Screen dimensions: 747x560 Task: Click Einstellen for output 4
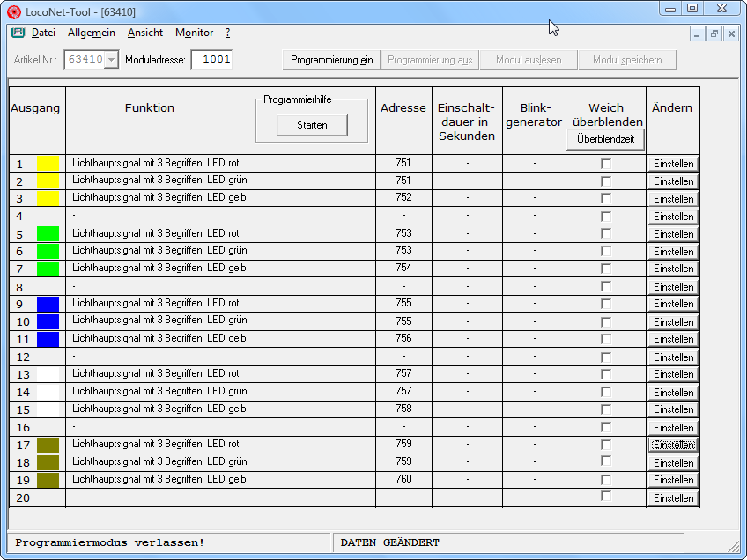point(673,217)
